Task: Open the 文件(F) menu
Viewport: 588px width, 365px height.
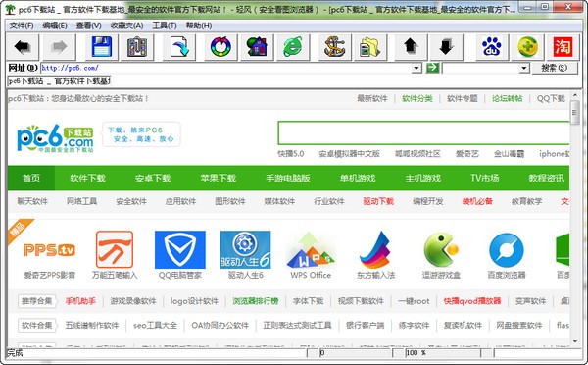Action: click(22, 26)
